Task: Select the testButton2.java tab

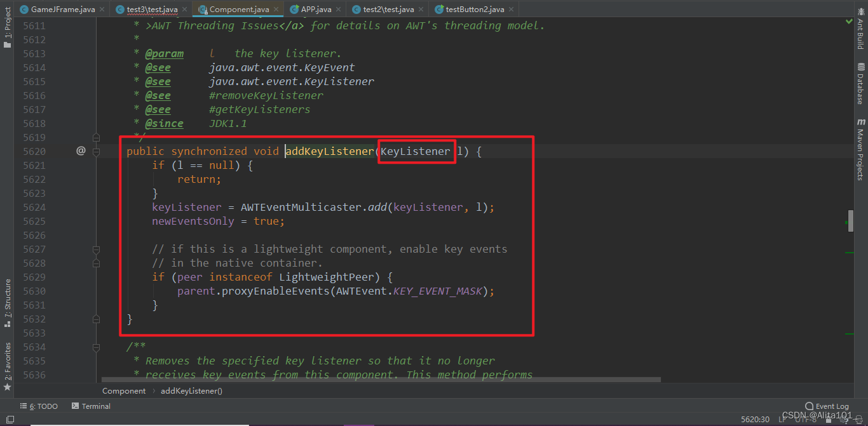Action: tap(469, 10)
